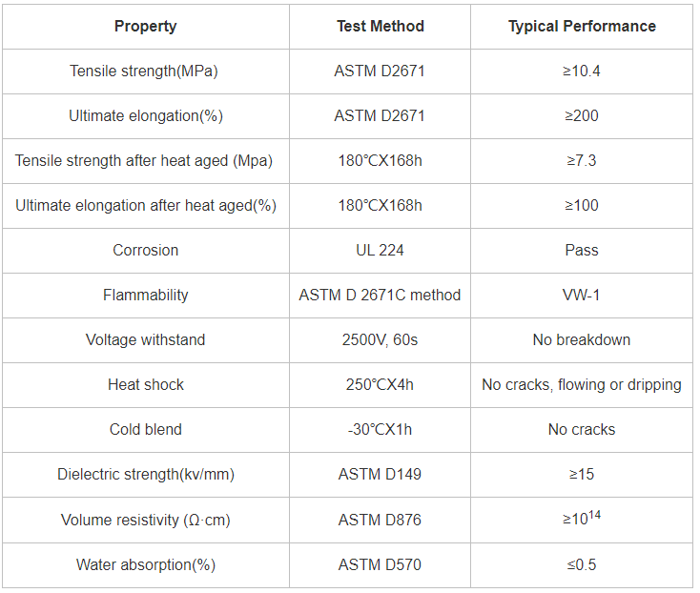Click the UL 224 test method cell

click(x=380, y=251)
